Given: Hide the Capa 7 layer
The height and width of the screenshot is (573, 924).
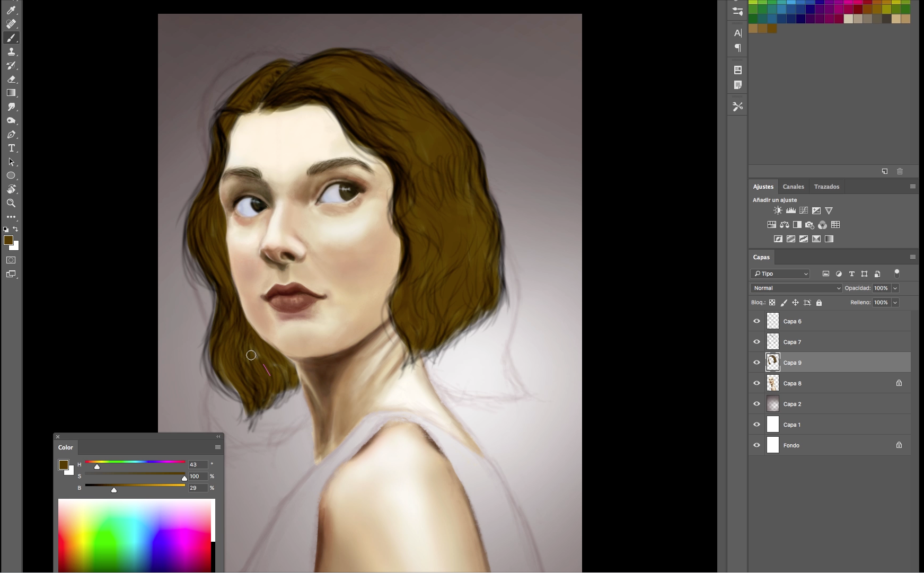Looking at the screenshot, I should tap(756, 342).
